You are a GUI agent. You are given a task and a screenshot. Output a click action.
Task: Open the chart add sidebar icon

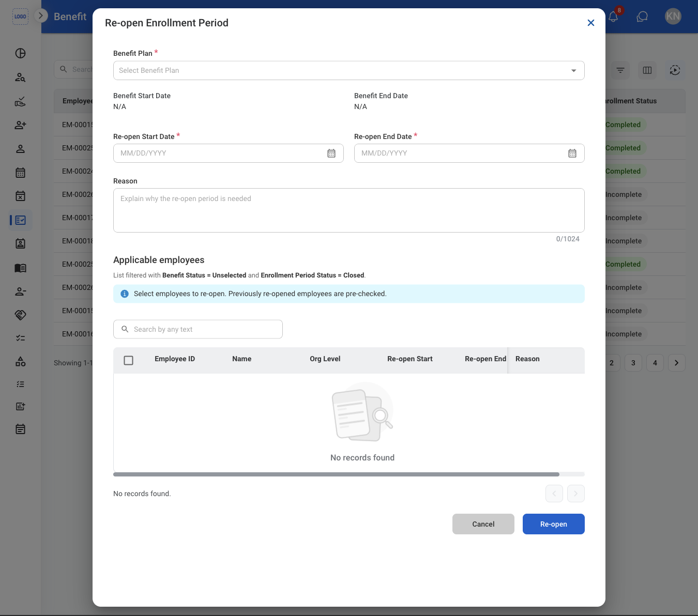tap(21, 406)
